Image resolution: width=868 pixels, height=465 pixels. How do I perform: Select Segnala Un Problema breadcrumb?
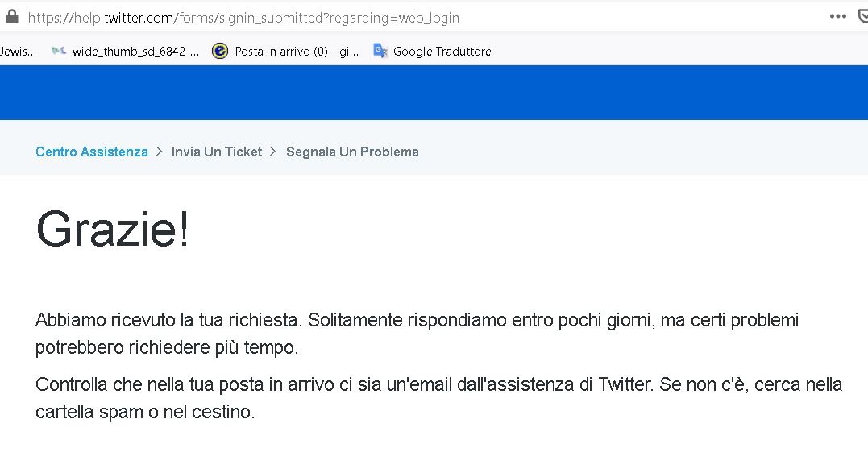click(352, 152)
